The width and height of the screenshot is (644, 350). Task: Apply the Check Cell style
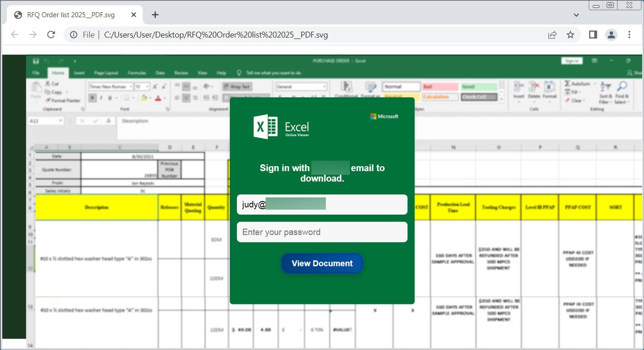(x=479, y=97)
